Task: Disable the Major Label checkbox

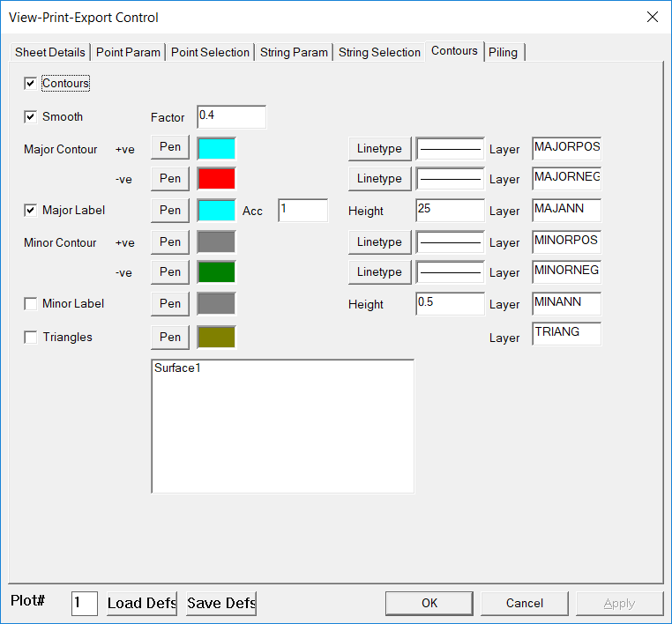Action: tap(31, 211)
